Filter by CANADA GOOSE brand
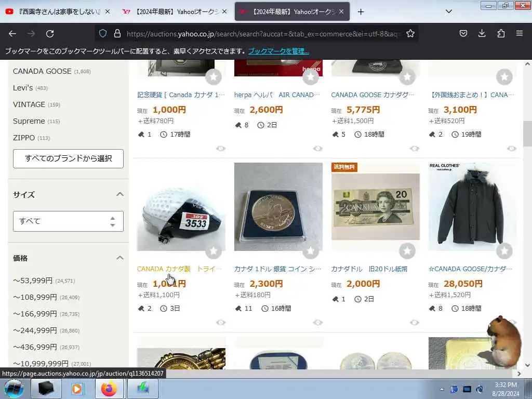Viewport: 532px width, 399px height. pyautogui.click(x=42, y=71)
